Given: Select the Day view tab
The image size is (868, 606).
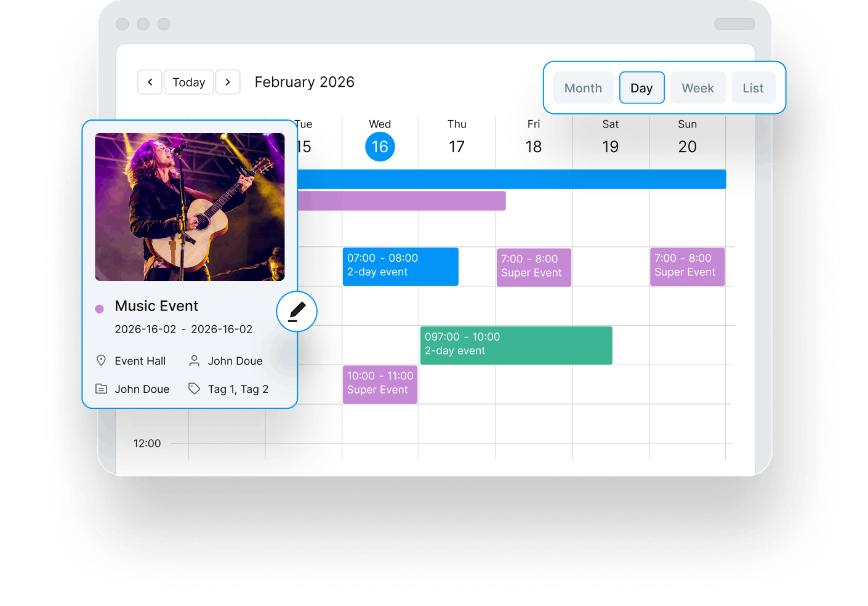Looking at the screenshot, I should (x=641, y=88).
